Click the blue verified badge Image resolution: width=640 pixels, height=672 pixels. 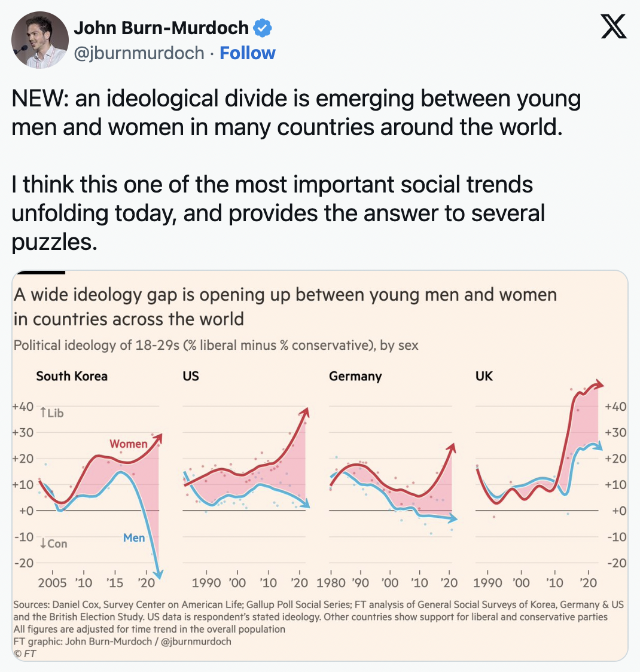[x=263, y=28]
